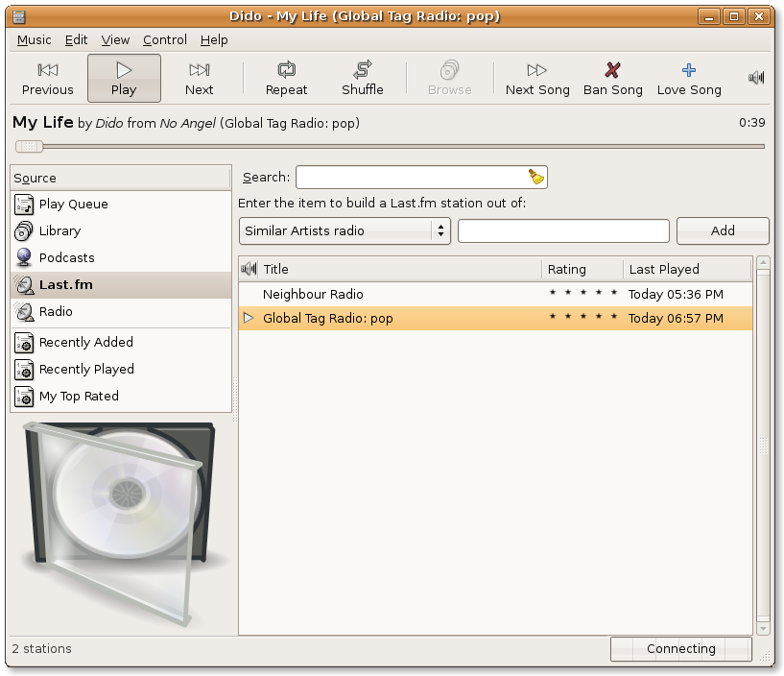The width and height of the screenshot is (784, 676).
Task: Open the Help menu
Action: pyautogui.click(x=214, y=40)
